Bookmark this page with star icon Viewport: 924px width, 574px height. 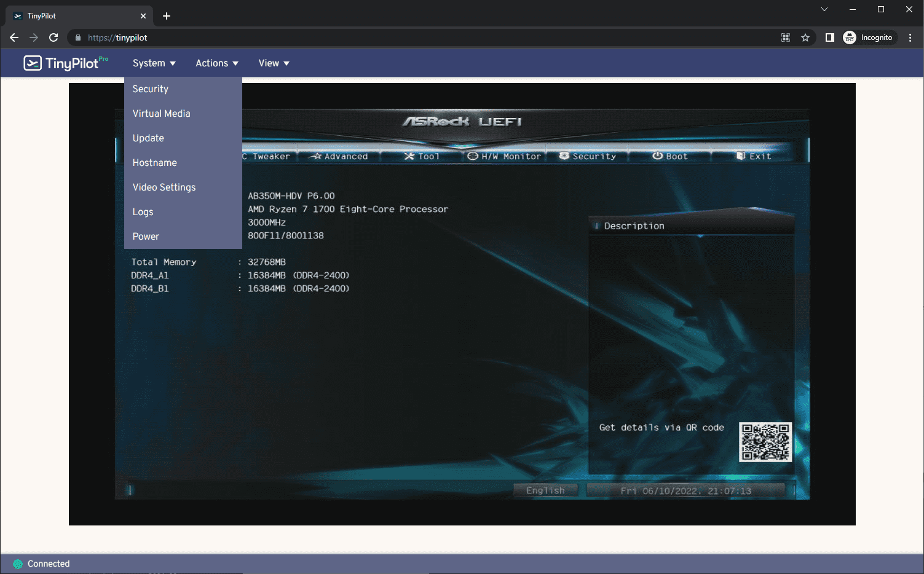pyautogui.click(x=805, y=37)
